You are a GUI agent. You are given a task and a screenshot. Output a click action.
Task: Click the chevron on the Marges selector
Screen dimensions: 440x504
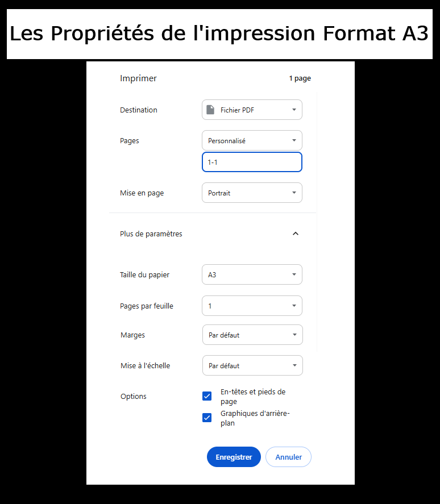pos(294,335)
